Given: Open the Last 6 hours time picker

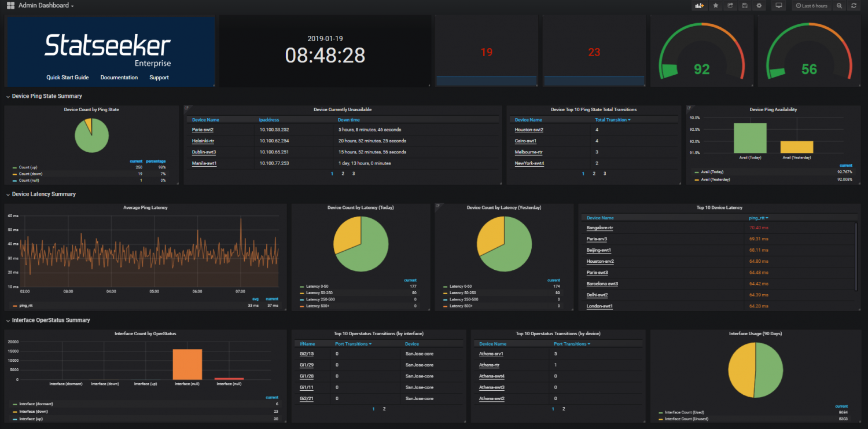Looking at the screenshot, I should point(811,6).
